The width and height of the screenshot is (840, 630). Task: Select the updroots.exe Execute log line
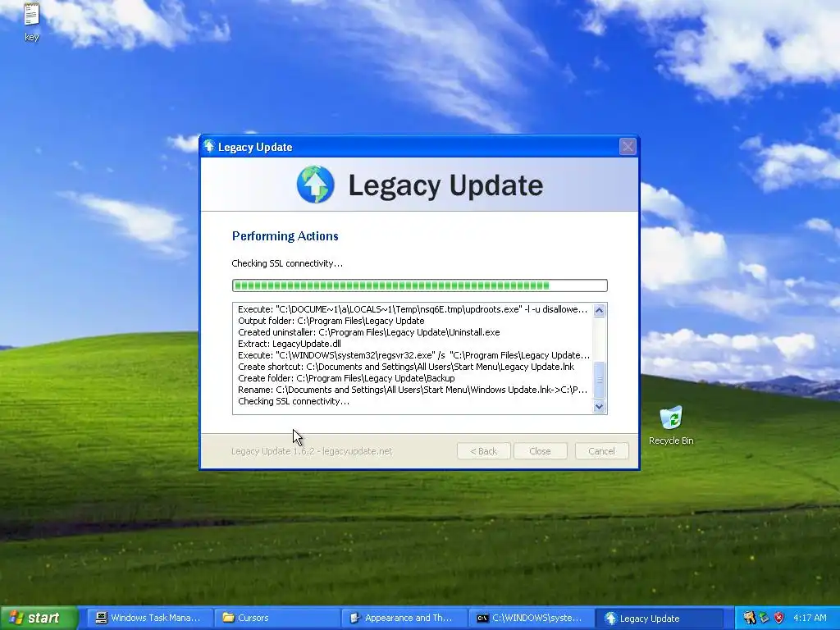413,309
